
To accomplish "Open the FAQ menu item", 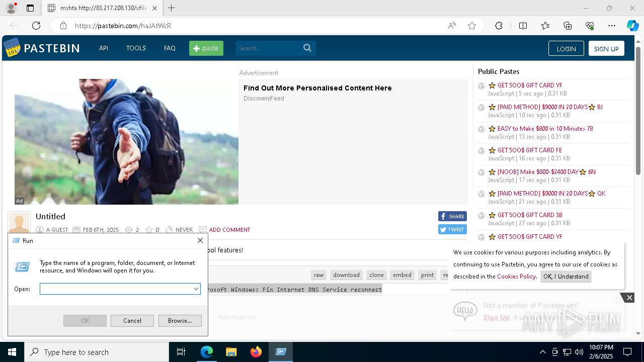I will click(x=170, y=48).
